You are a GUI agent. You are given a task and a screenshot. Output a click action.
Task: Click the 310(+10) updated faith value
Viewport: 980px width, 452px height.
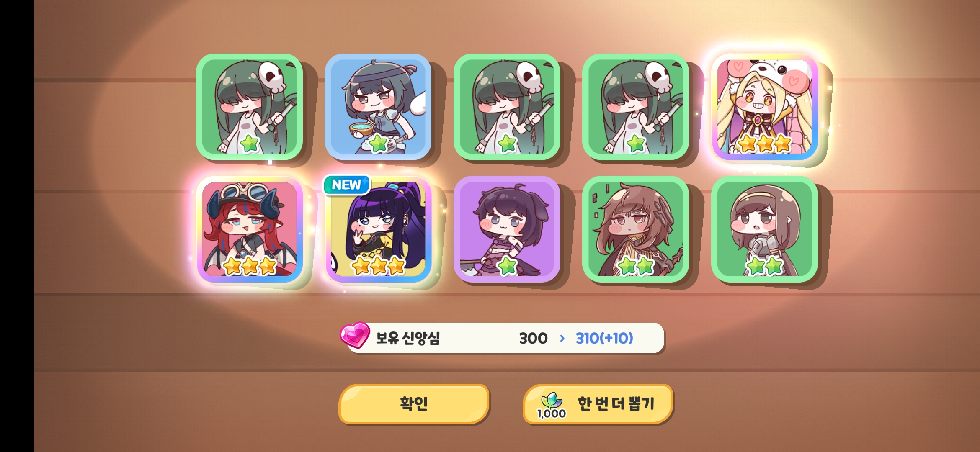pos(604,338)
